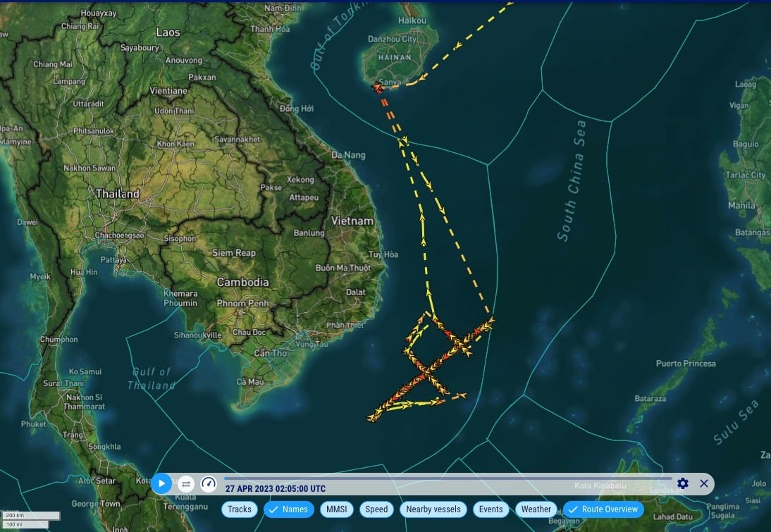Screen dimensions: 771x532
Task: Show Nearby vessels option
Action: coord(433,509)
